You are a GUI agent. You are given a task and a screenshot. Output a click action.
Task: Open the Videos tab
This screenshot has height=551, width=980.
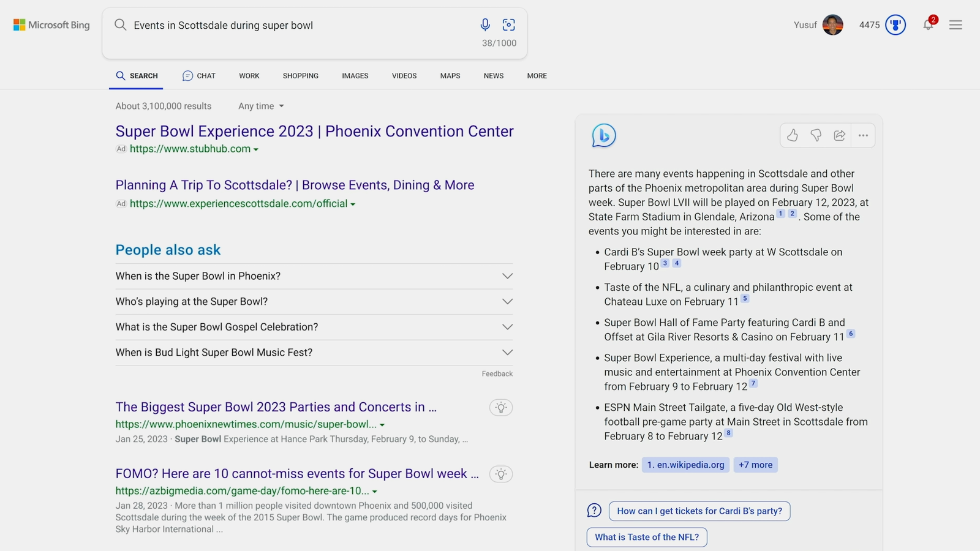(404, 76)
